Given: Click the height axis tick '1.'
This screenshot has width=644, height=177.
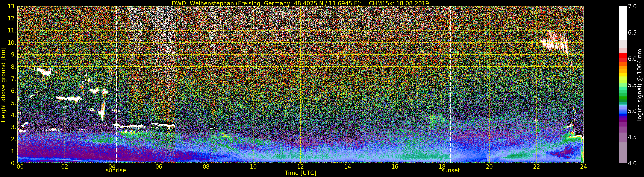Looking at the screenshot, I should pos(13,151).
